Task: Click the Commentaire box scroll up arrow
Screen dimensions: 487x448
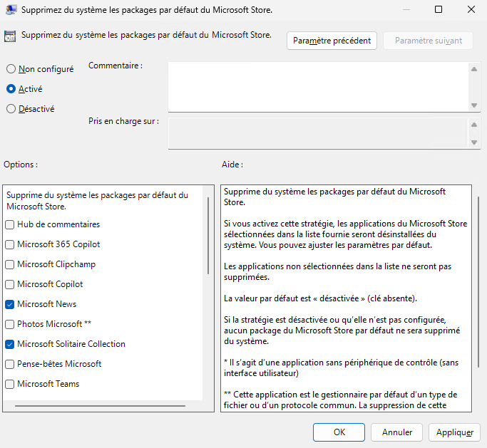Action: (474, 69)
